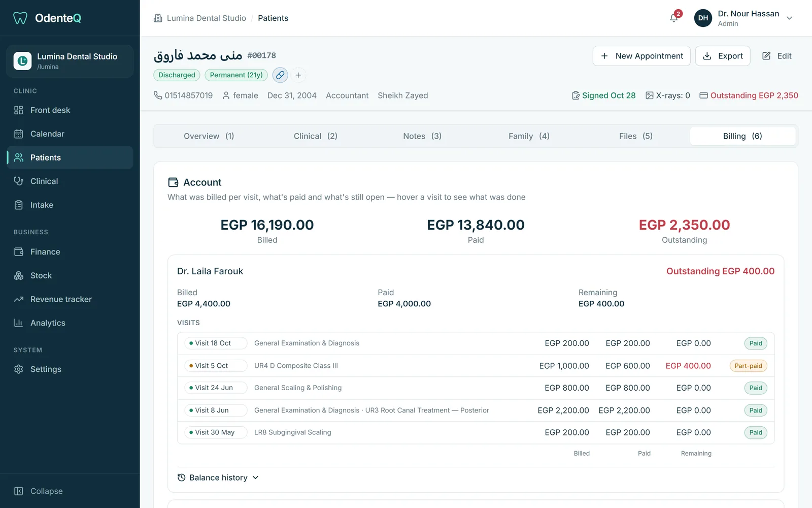Click the Visit 24 Jun chip
This screenshot has height=508, width=812.
pyautogui.click(x=216, y=388)
